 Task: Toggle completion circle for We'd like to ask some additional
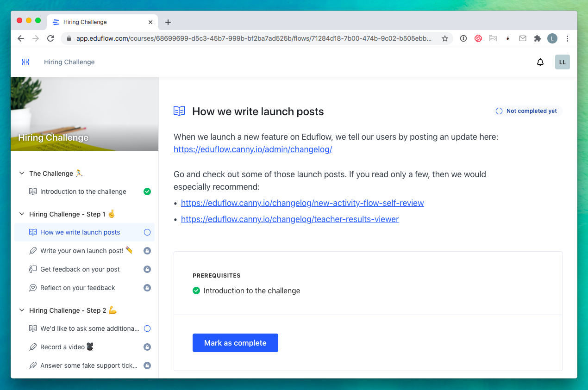(x=147, y=328)
